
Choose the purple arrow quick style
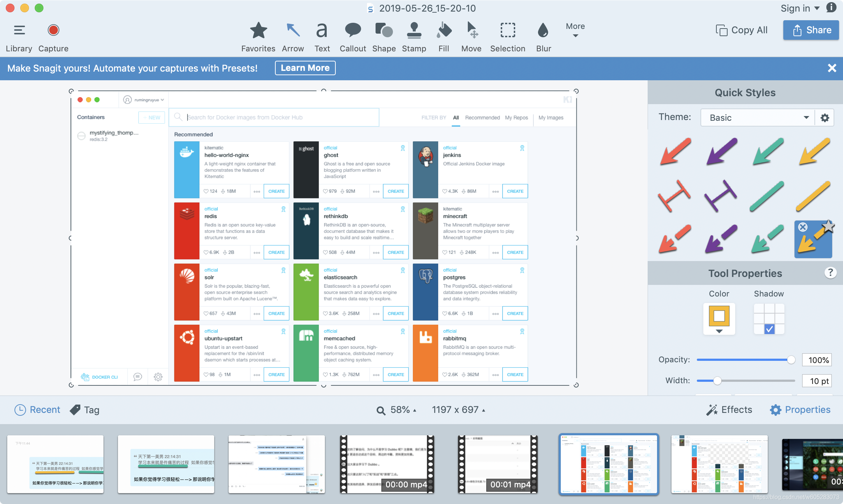pyautogui.click(x=721, y=151)
